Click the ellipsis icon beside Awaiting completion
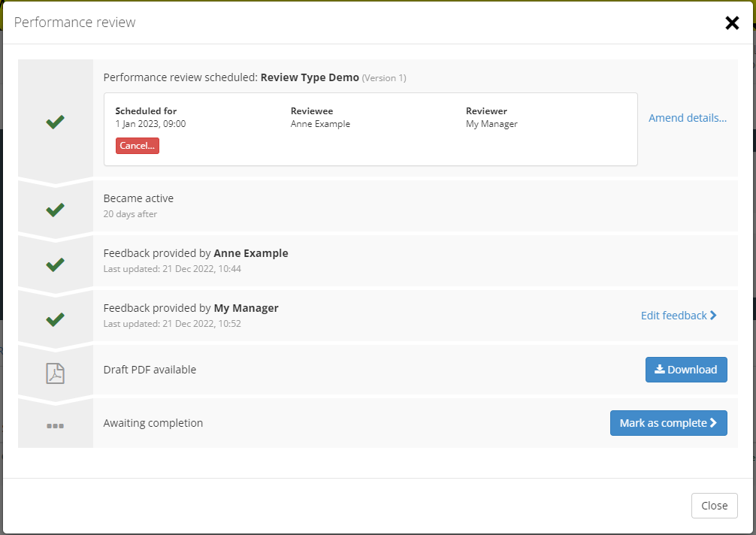The image size is (756, 535). 55,425
